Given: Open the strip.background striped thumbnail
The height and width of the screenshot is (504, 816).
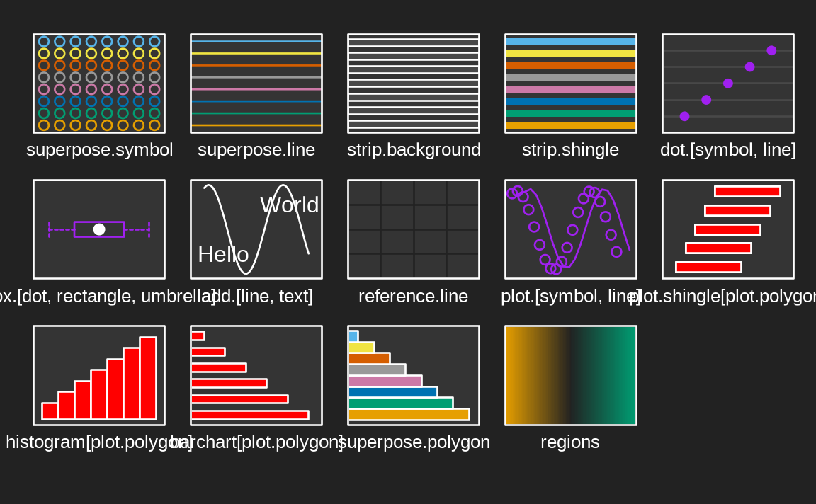Looking at the screenshot, I should (x=414, y=84).
